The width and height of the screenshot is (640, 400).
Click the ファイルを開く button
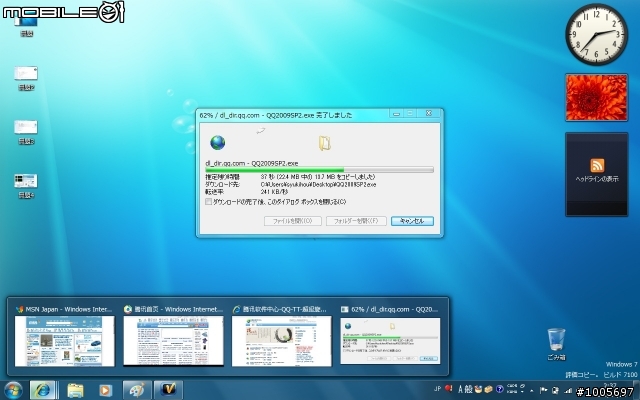[x=293, y=221]
